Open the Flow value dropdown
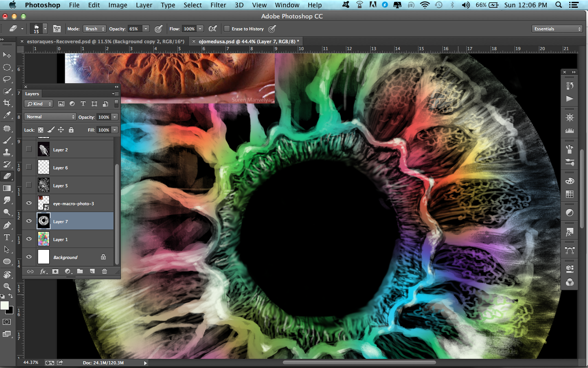 (x=200, y=29)
